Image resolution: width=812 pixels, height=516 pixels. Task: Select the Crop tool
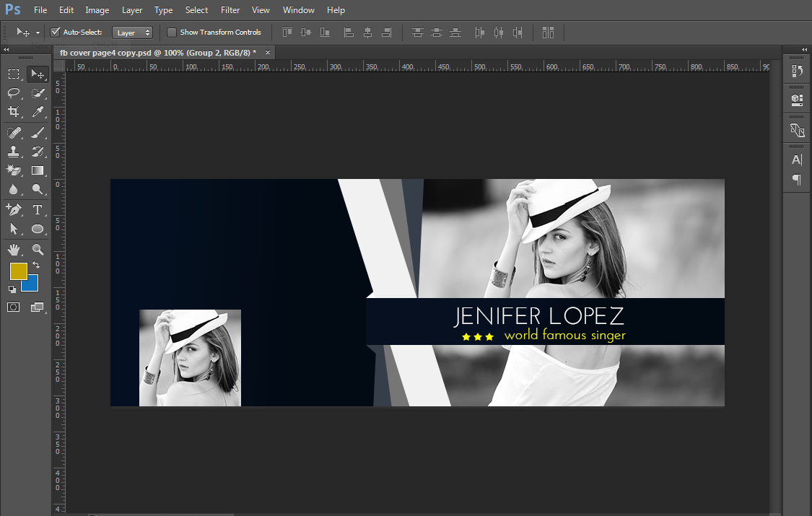click(x=14, y=112)
